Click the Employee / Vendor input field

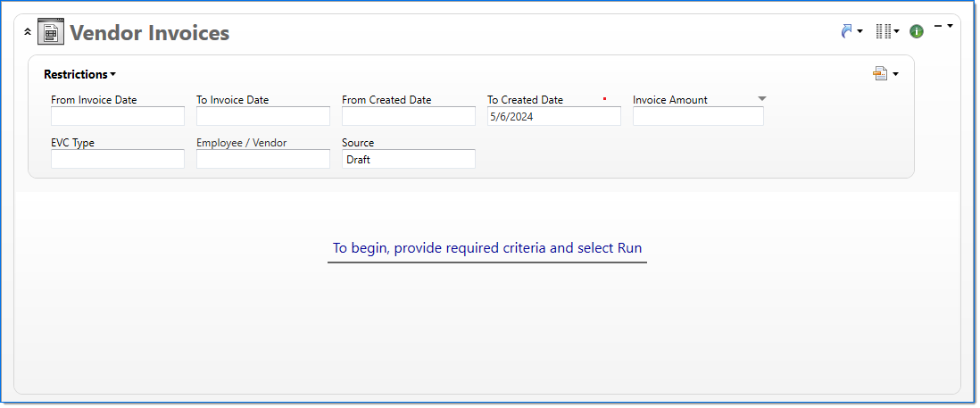click(263, 159)
